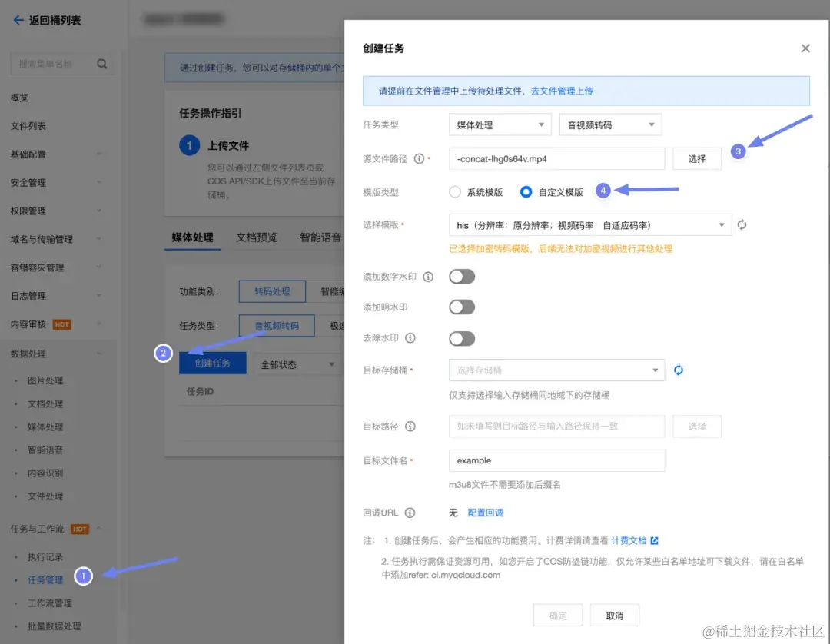Click the info icon next to 回调URL

(x=410, y=513)
